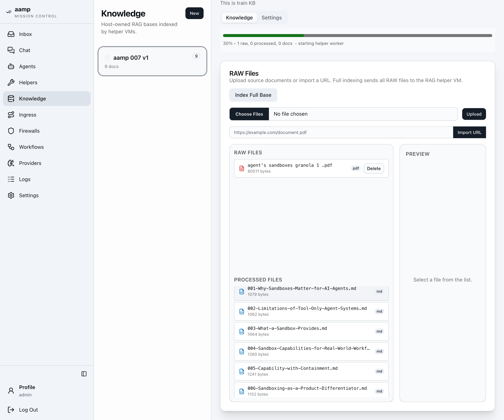504x420 pixels.
Task: Open 003-What-a-Sandbox-Provides.md
Action: [311, 331]
